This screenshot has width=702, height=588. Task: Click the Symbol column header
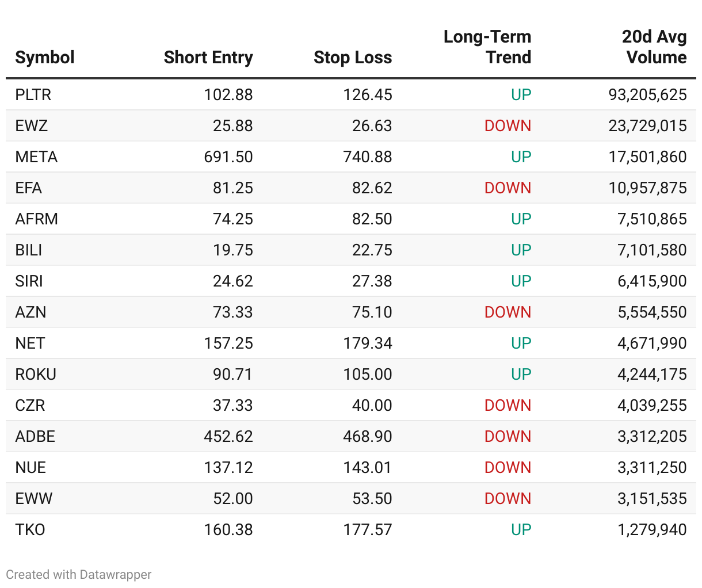[x=45, y=58]
